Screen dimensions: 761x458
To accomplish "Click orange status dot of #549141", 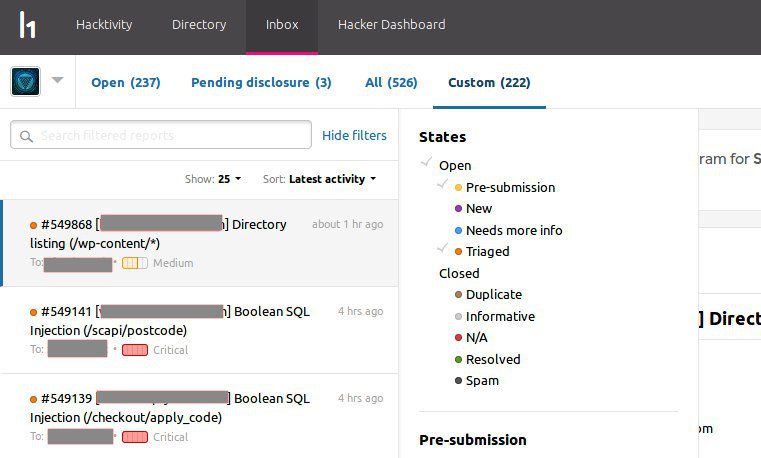I will click(x=33, y=312).
